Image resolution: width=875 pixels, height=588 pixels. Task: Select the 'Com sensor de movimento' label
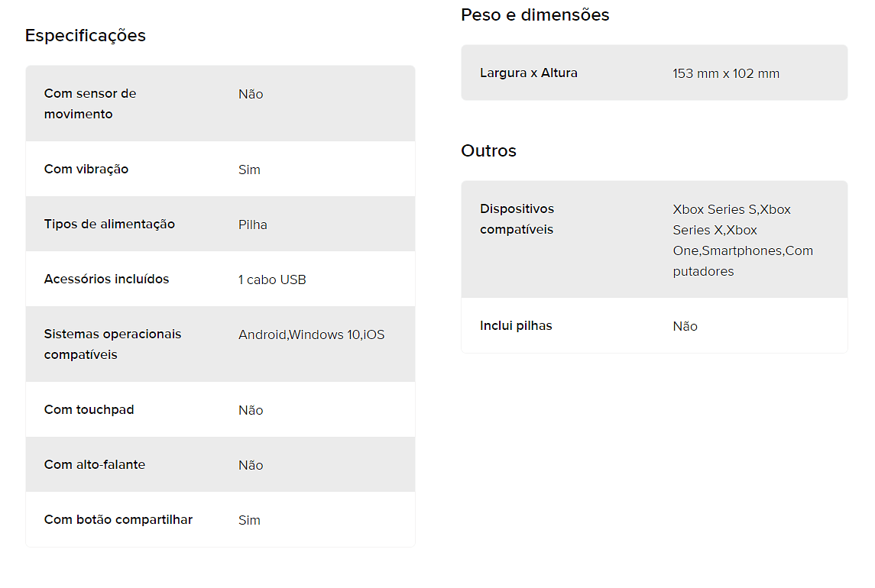[90, 104]
